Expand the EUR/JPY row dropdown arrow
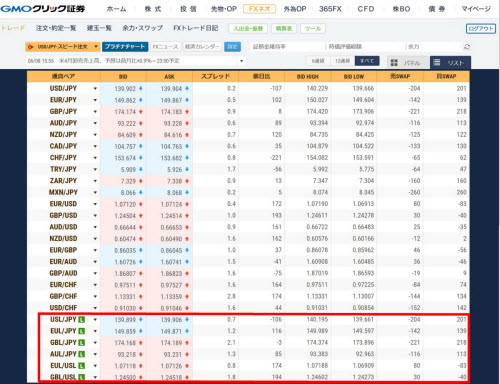Image resolution: width=500 pixels, height=384 pixels. tap(95, 100)
